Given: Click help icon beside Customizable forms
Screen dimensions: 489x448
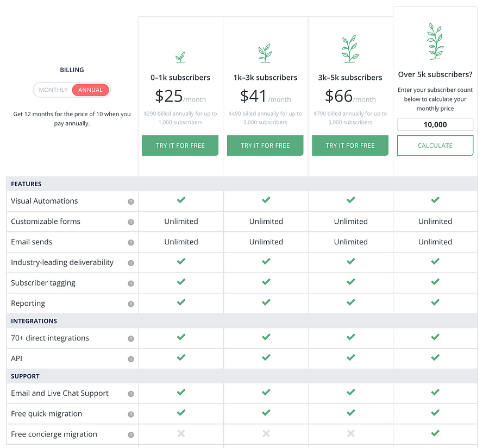Looking at the screenshot, I should 130,222.
